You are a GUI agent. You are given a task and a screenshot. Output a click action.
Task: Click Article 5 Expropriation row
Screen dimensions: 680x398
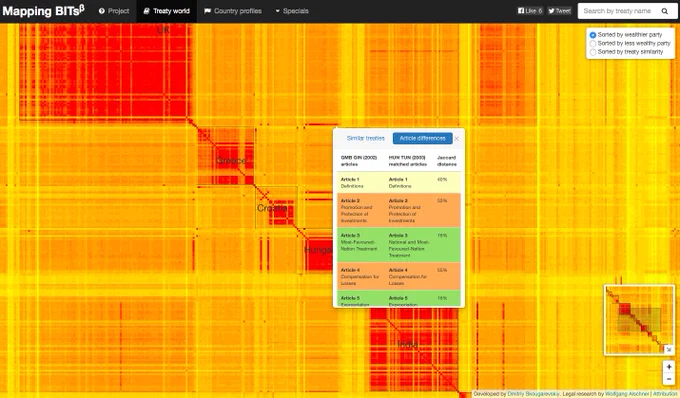point(399,298)
